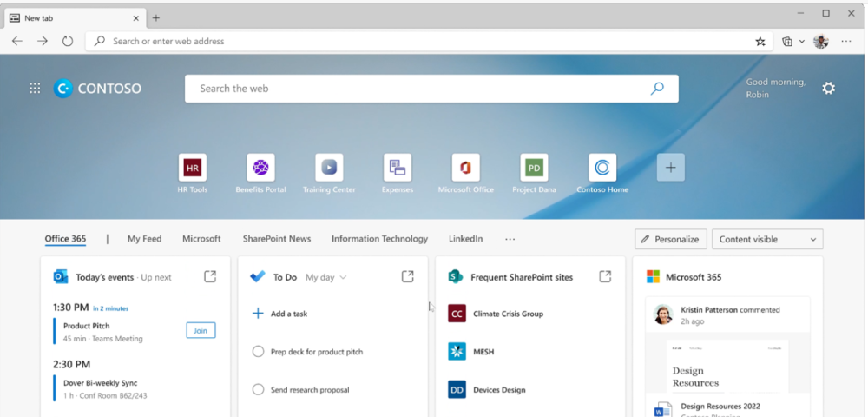Open the SharePoint News tab

(277, 239)
